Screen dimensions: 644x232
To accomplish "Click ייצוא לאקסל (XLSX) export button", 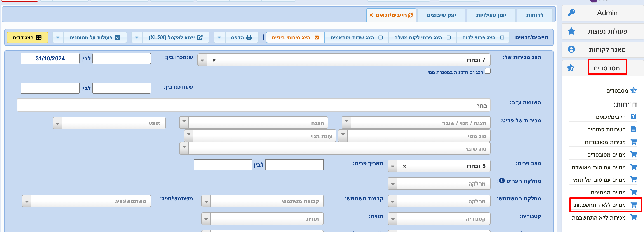I will 176,37.
